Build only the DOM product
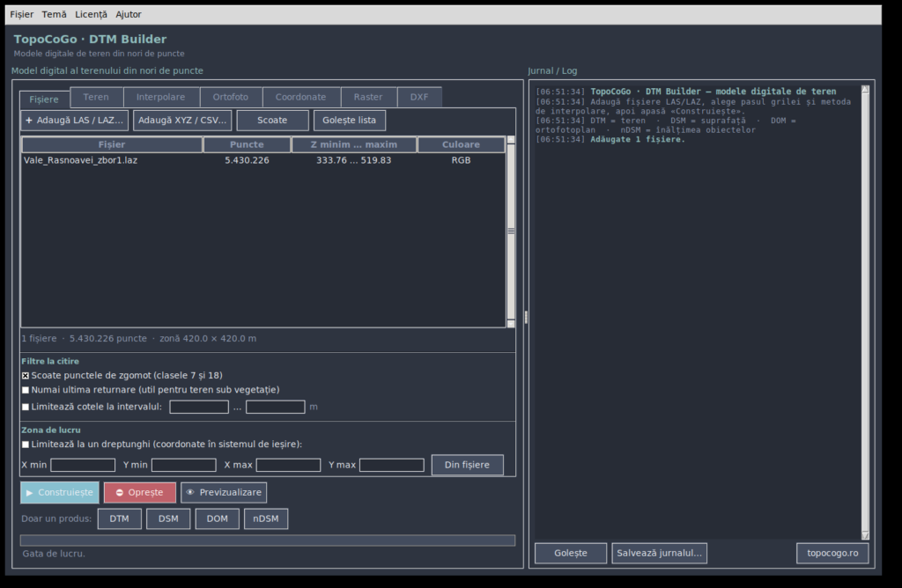Viewport: 902px width, 588px height. click(x=217, y=518)
